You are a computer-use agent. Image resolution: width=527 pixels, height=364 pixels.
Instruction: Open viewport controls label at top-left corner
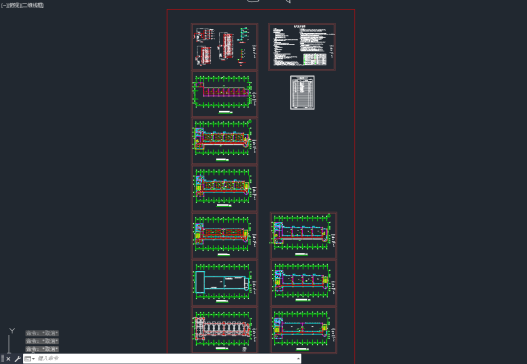[22, 5]
